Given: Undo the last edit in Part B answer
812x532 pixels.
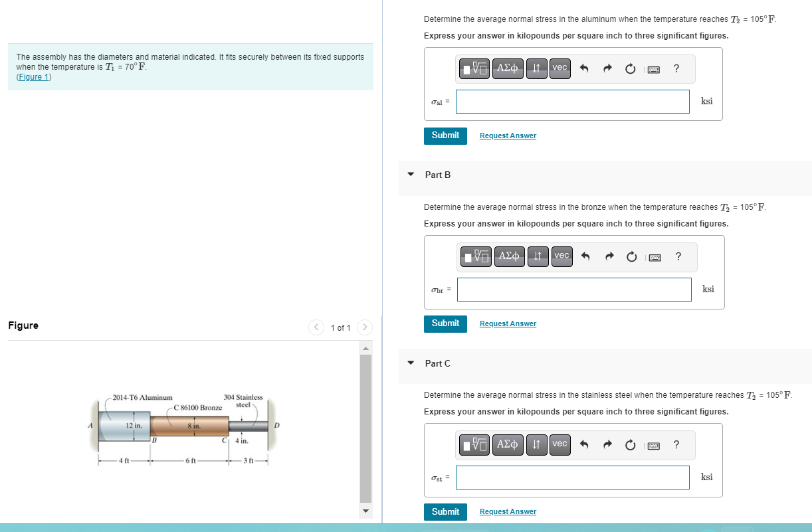Looking at the screenshot, I should (587, 256).
